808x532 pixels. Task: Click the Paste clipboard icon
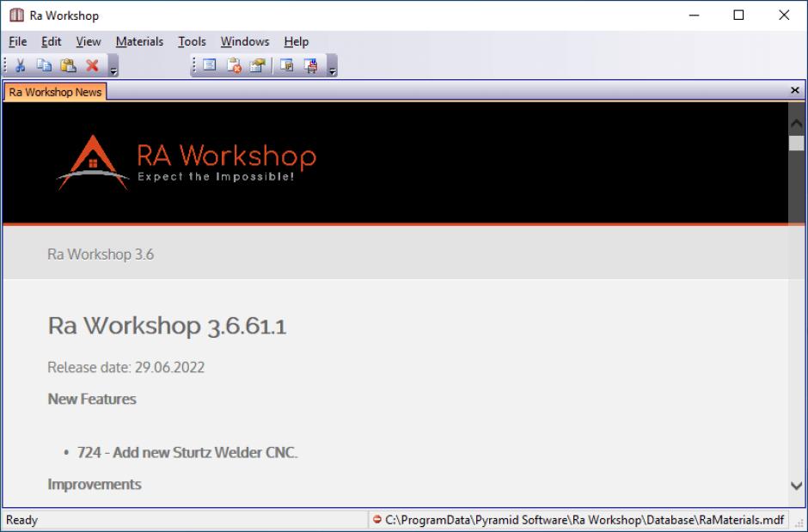coord(68,65)
